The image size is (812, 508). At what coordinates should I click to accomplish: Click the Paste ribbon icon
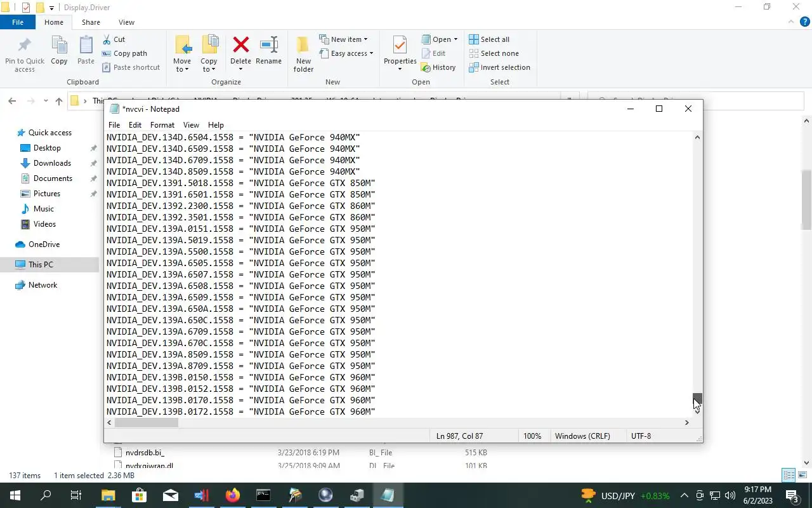[86, 51]
